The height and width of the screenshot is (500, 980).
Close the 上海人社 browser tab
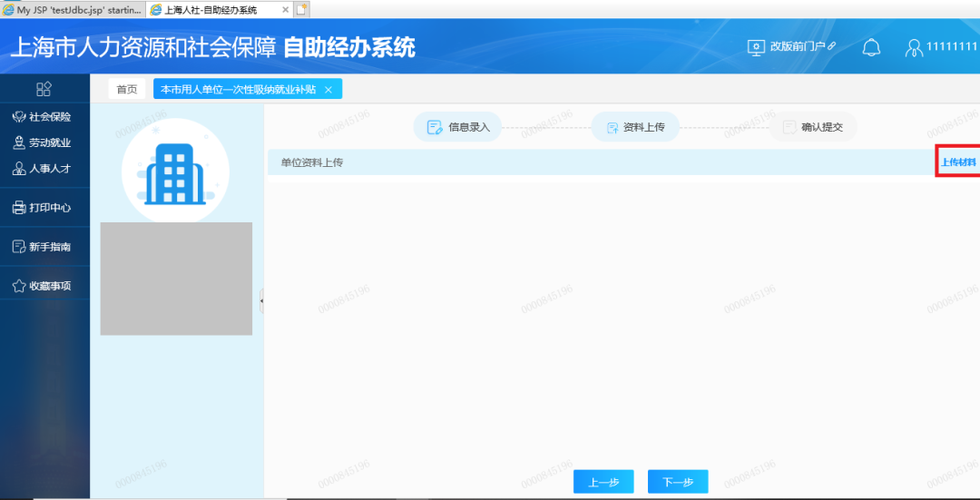[285, 10]
